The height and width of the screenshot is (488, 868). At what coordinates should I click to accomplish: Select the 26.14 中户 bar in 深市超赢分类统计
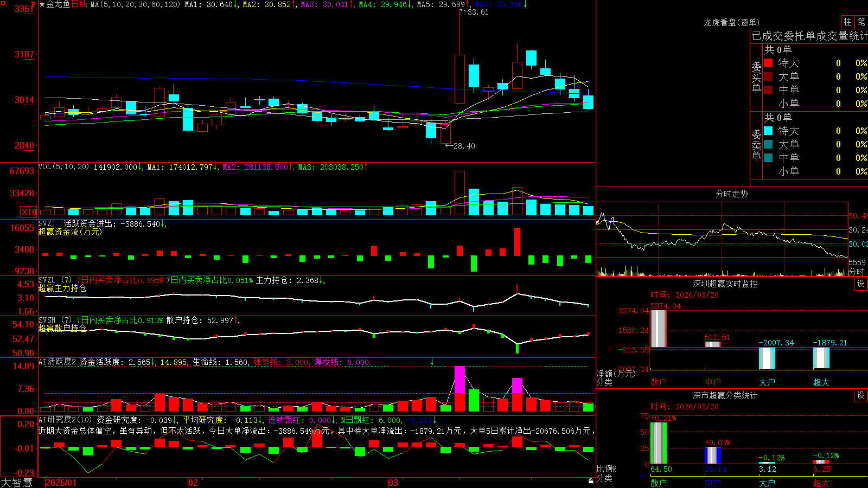tap(713, 455)
